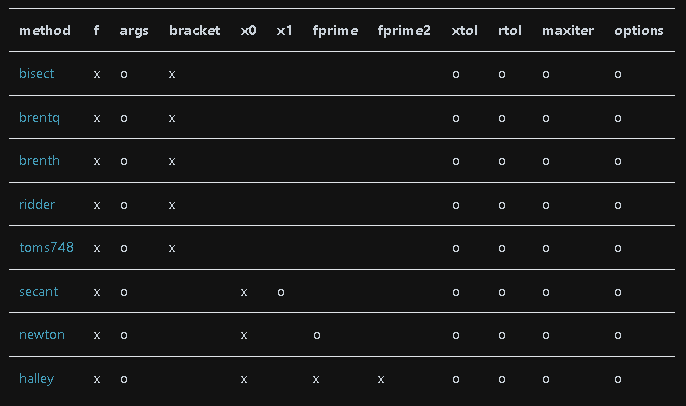This screenshot has height=406, width=686.
Task: Click the 'method' column header
Action: point(45,30)
